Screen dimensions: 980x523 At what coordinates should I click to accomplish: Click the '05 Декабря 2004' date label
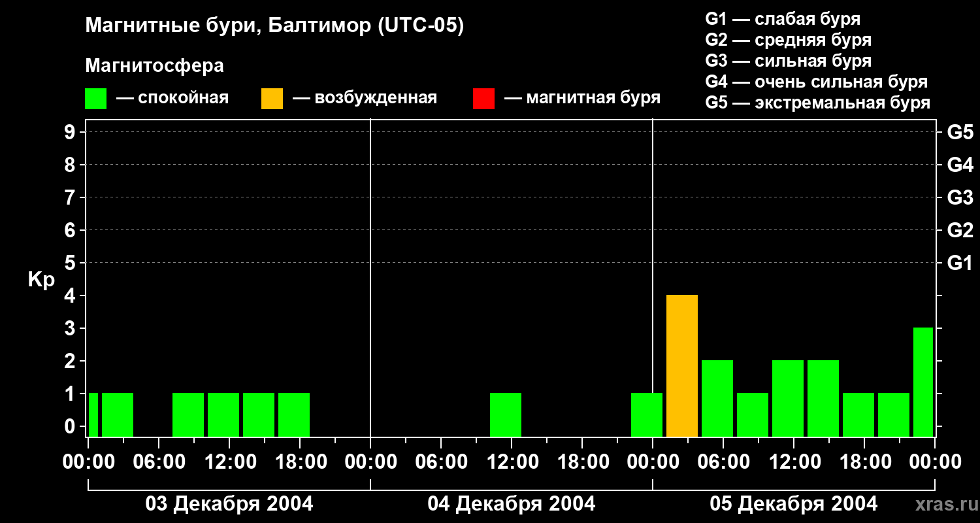[x=794, y=504]
